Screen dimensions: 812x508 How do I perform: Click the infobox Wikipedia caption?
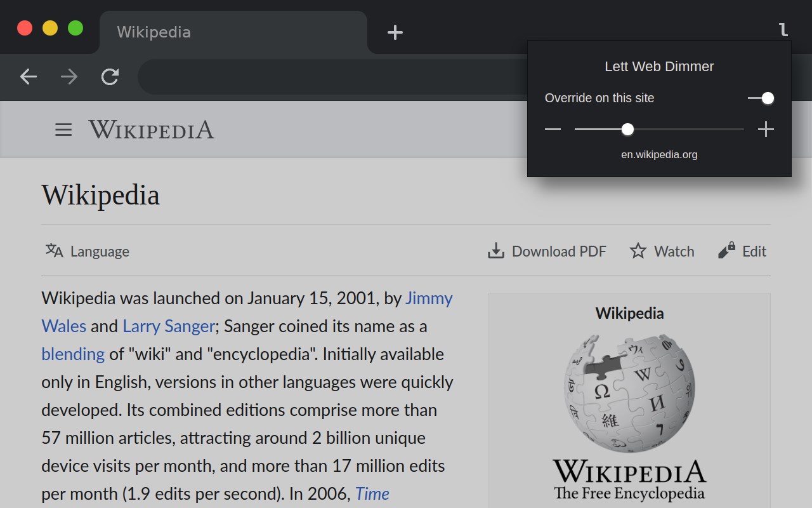tap(629, 313)
